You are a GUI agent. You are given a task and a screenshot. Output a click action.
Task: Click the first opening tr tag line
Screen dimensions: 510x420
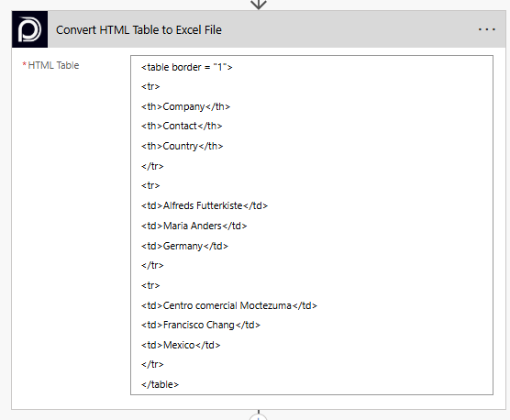pyautogui.click(x=150, y=86)
